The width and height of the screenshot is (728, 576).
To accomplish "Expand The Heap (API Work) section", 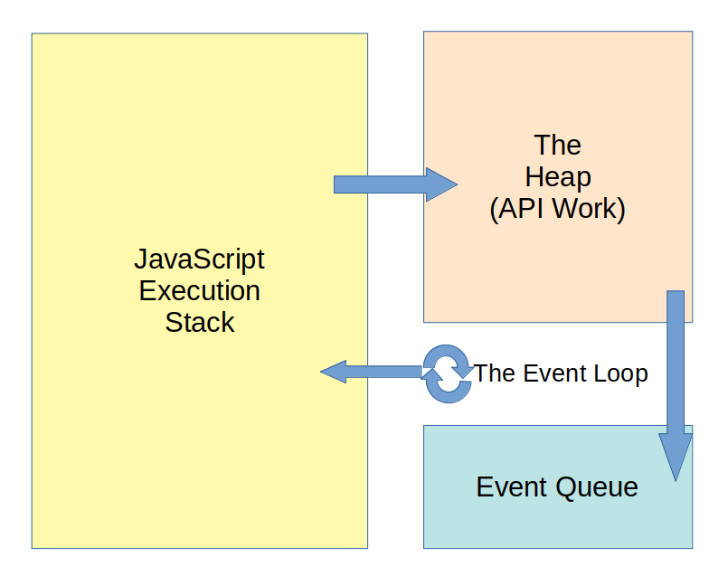I will click(558, 176).
